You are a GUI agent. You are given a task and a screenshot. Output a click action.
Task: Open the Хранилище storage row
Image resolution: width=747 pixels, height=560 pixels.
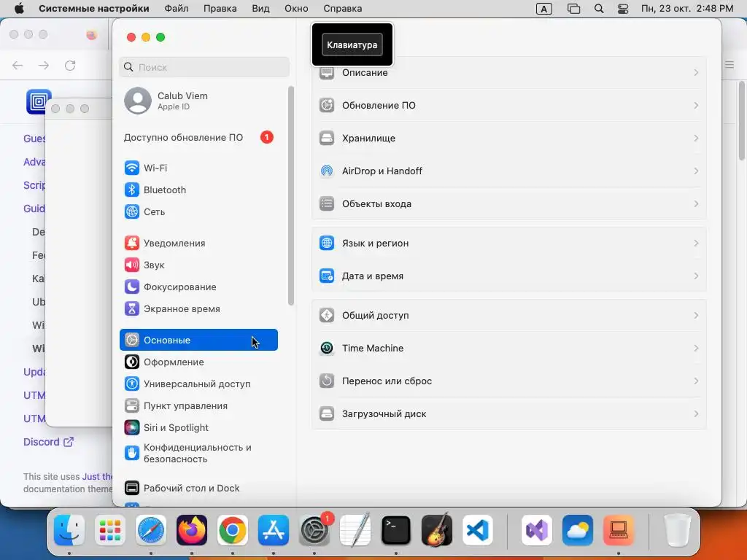(509, 138)
